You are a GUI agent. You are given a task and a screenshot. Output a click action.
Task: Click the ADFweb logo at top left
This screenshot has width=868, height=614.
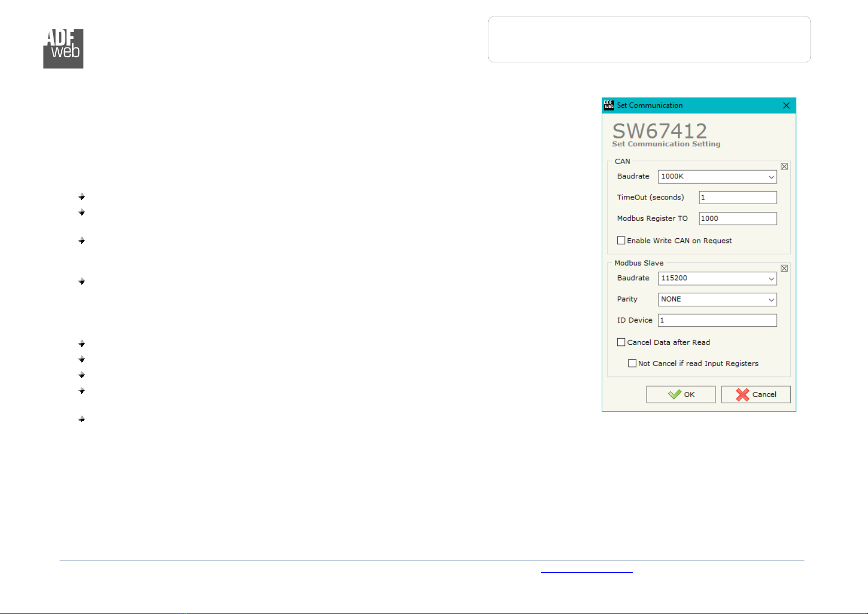point(63,48)
